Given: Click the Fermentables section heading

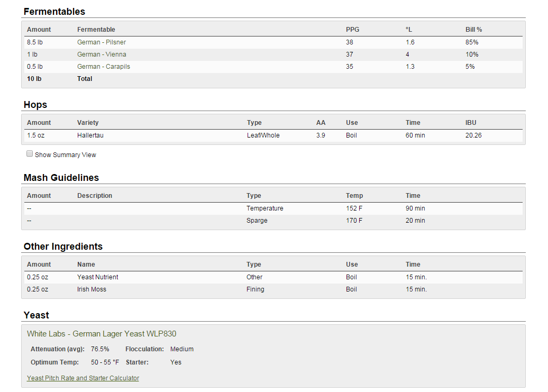Looking at the screenshot, I should pyautogui.click(x=54, y=12).
